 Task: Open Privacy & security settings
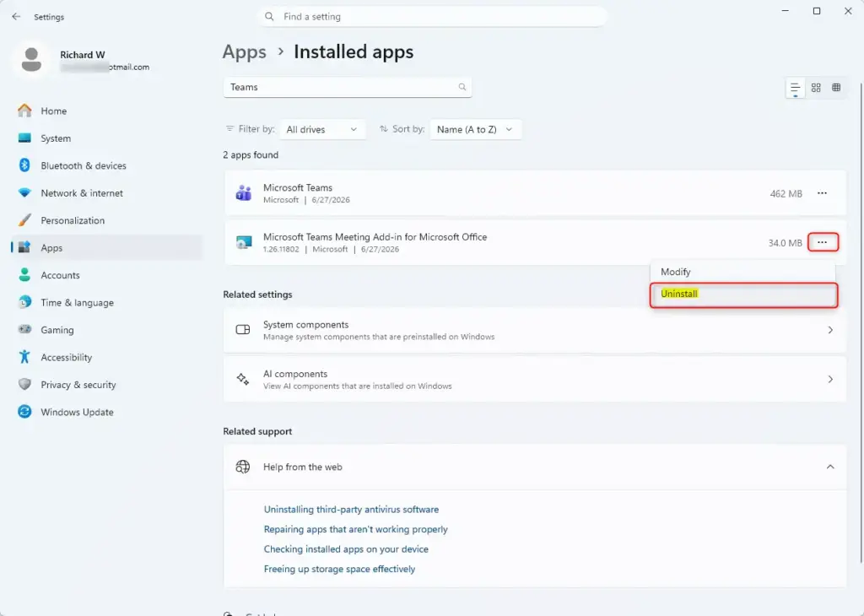coord(107,385)
